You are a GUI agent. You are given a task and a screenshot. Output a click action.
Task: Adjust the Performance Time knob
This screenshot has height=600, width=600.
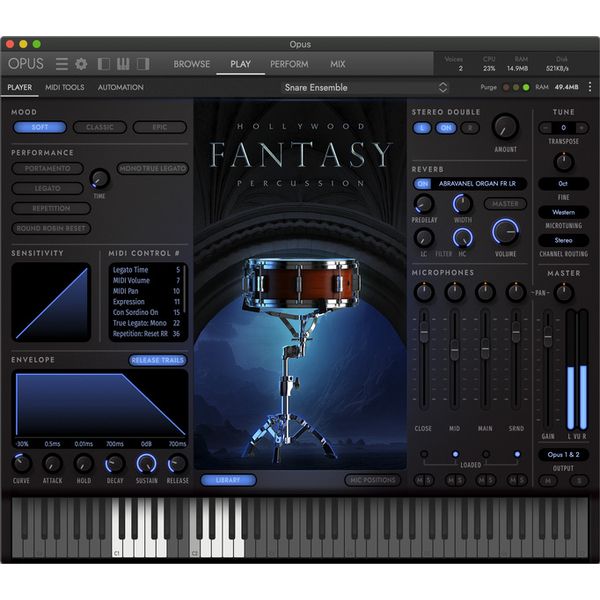(99, 179)
